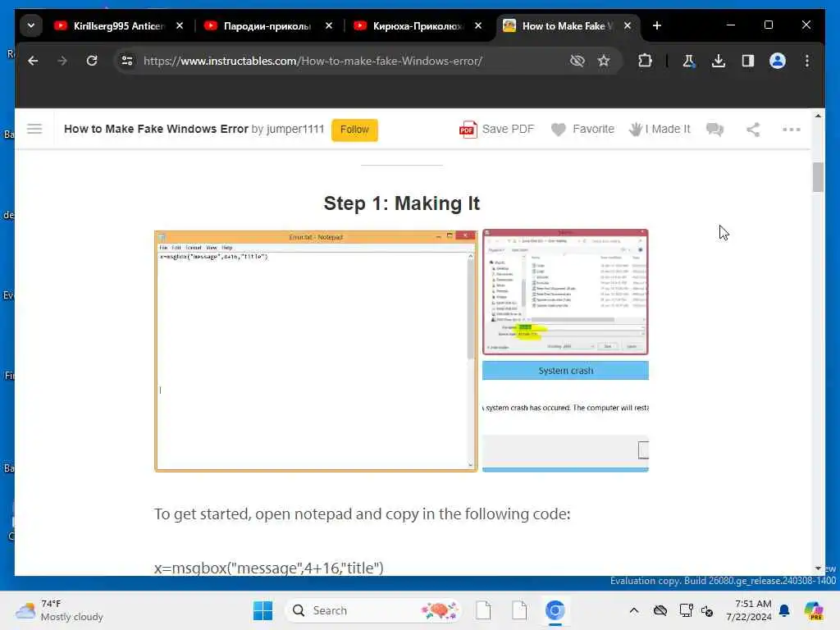The image size is (840, 630).
Task: Open the System crash thumbnail
Action: [x=565, y=416]
